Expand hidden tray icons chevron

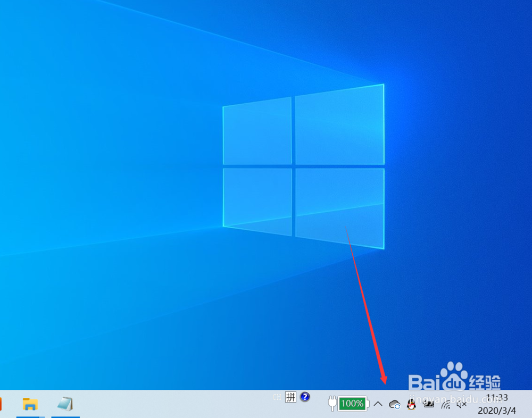[378, 404]
